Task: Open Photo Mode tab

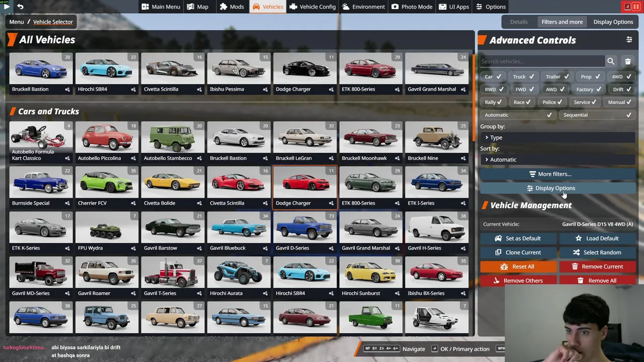Action: 412,7
